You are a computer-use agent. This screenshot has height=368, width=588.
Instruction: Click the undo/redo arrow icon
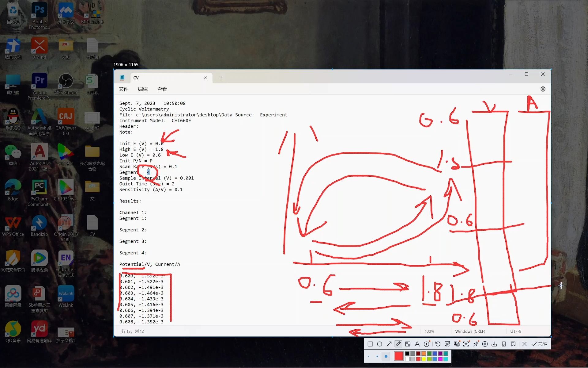coord(438,344)
